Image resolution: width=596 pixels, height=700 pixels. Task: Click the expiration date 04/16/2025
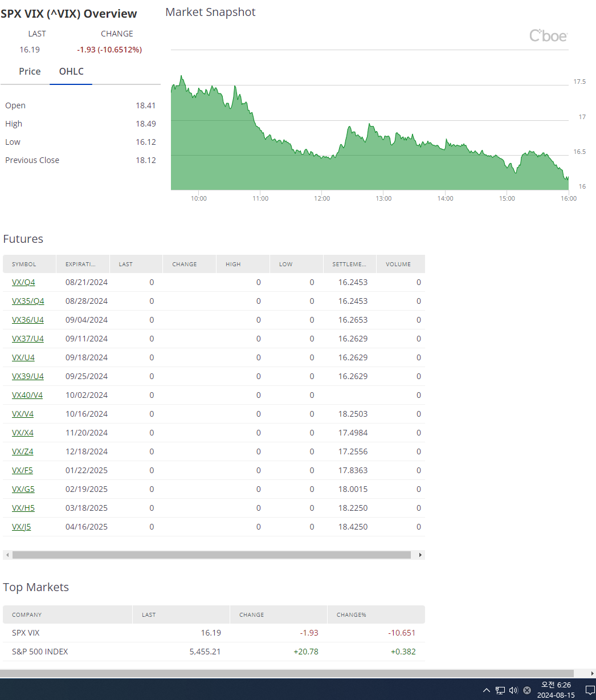87,527
